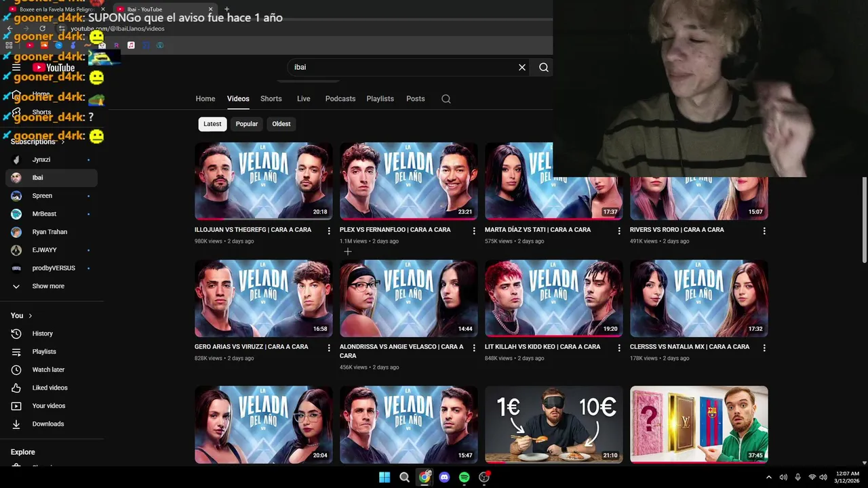Open the Windows Start menu
Image resolution: width=868 pixels, height=488 pixels.
(x=384, y=477)
